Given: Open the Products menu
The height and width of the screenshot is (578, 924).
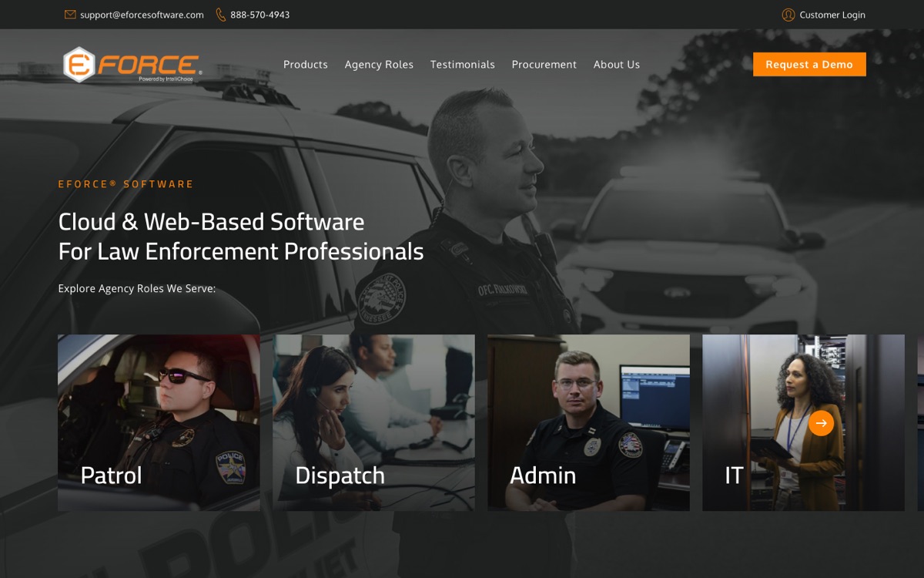Looking at the screenshot, I should coord(306,65).
